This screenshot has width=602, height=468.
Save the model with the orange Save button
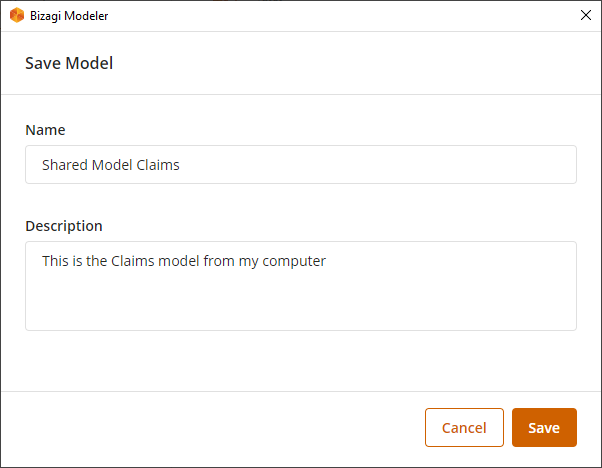544,427
